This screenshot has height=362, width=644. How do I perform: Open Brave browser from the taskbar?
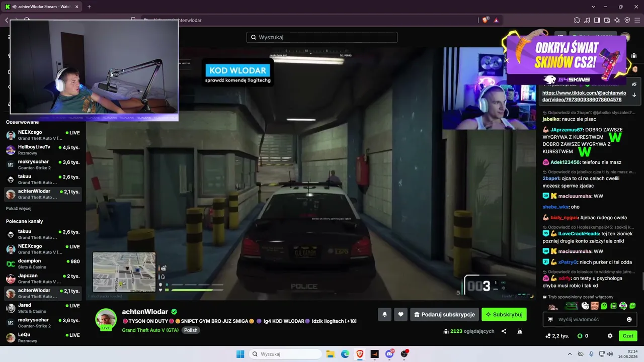(360, 354)
